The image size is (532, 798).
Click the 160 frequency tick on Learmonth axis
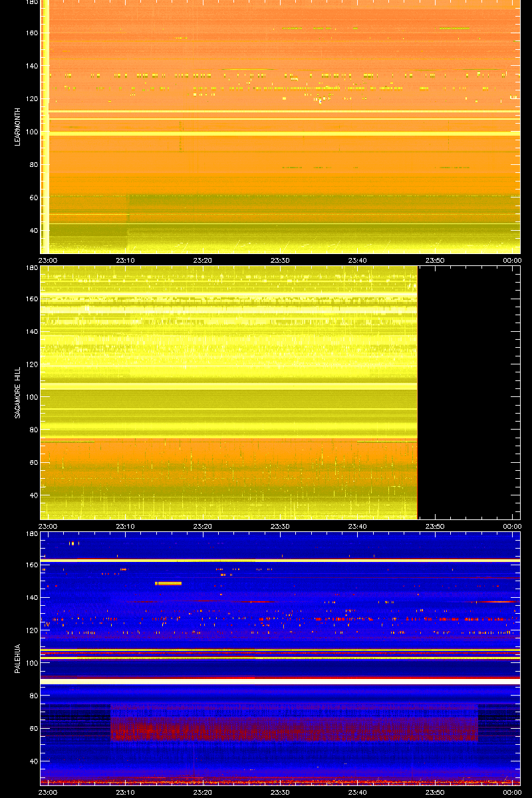click(x=32, y=33)
